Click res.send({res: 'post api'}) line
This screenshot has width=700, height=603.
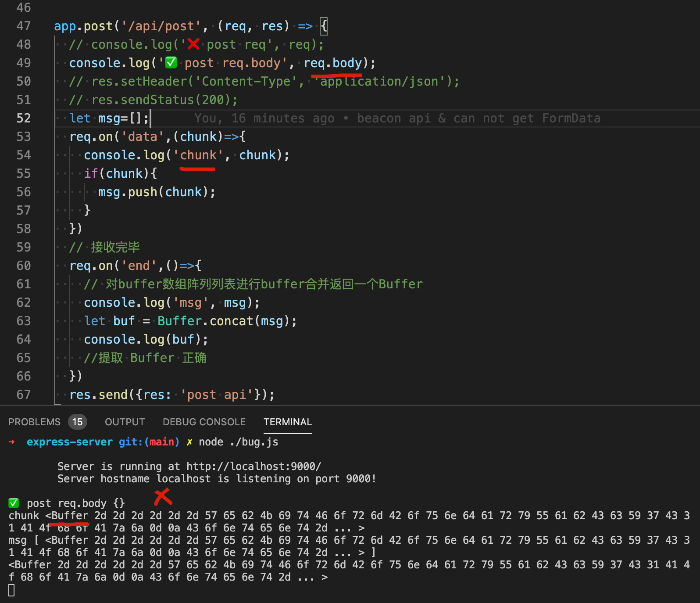click(172, 395)
